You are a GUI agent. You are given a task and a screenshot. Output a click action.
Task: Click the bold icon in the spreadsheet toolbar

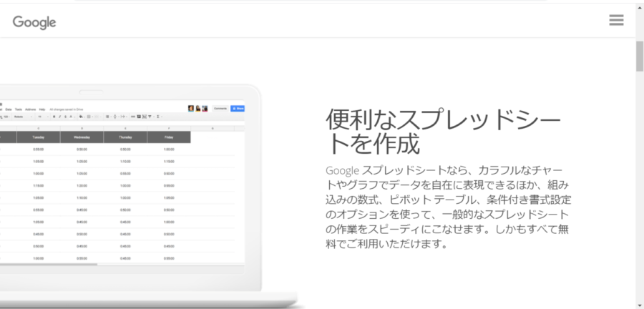tap(54, 116)
